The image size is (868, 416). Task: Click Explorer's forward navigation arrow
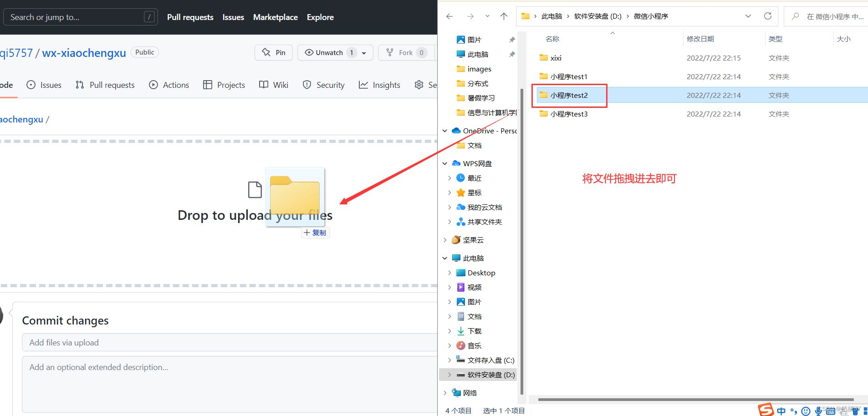(x=470, y=16)
